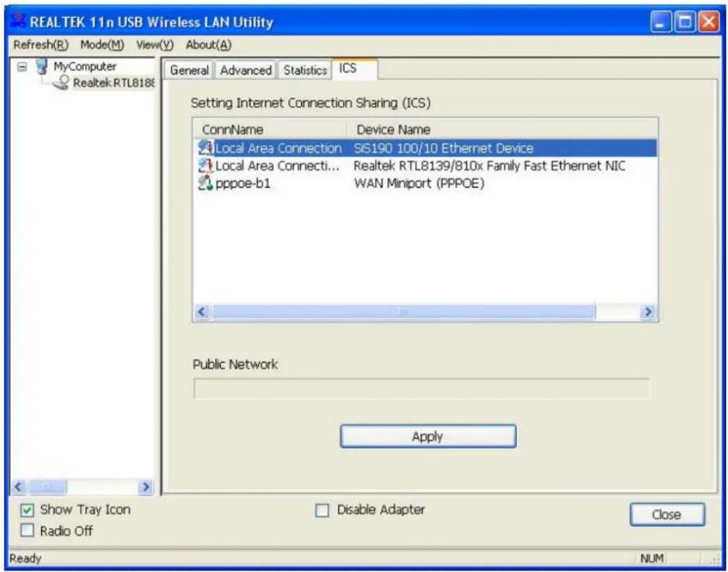Click the Public Network field
The height and width of the screenshot is (572, 728).
click(x=422, y=389)
